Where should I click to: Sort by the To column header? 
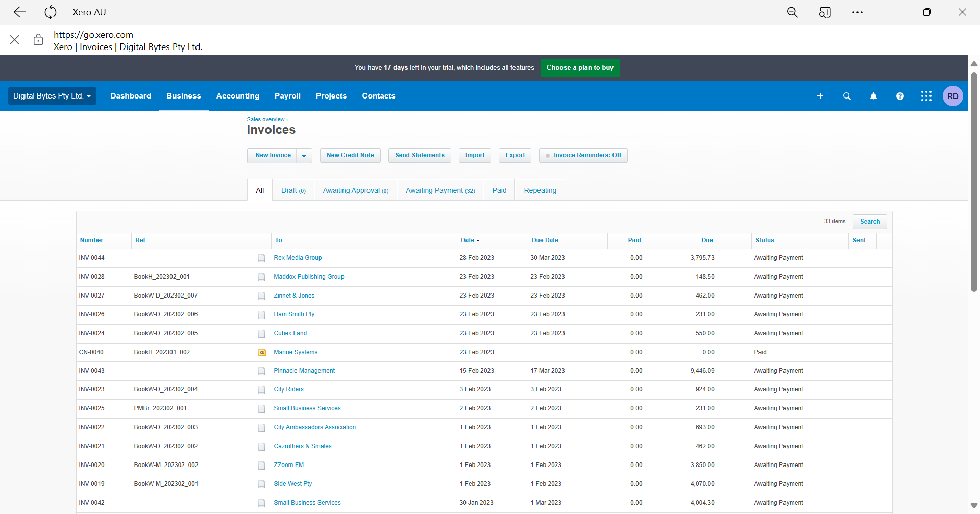(278, 240)
